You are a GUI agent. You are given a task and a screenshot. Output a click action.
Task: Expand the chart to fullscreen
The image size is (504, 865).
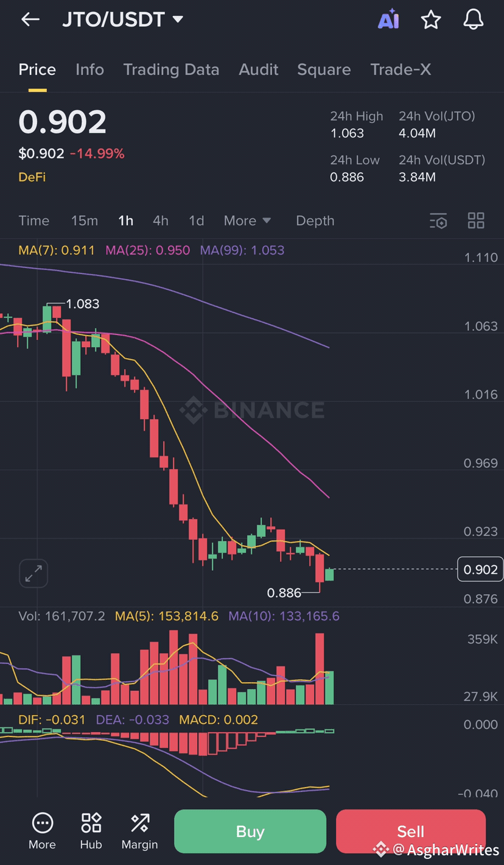(x=33, y=573)
